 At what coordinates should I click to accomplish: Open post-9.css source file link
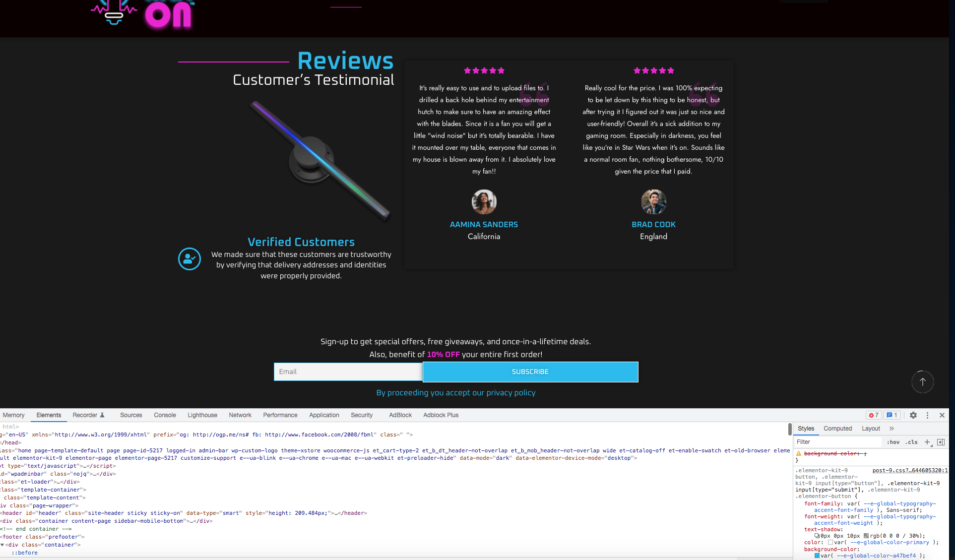click(x=909, y=470)
